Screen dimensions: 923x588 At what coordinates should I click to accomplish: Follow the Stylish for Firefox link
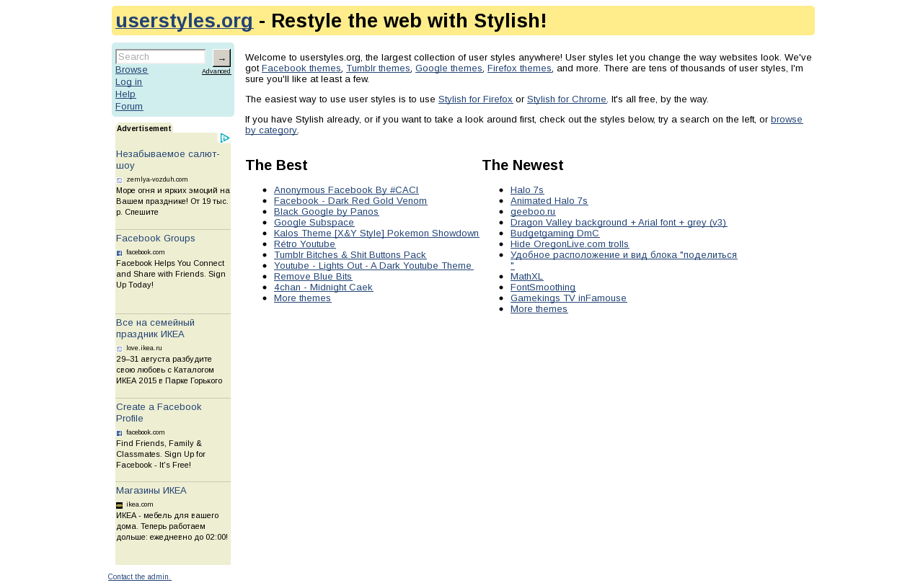[x=475, y=99]
